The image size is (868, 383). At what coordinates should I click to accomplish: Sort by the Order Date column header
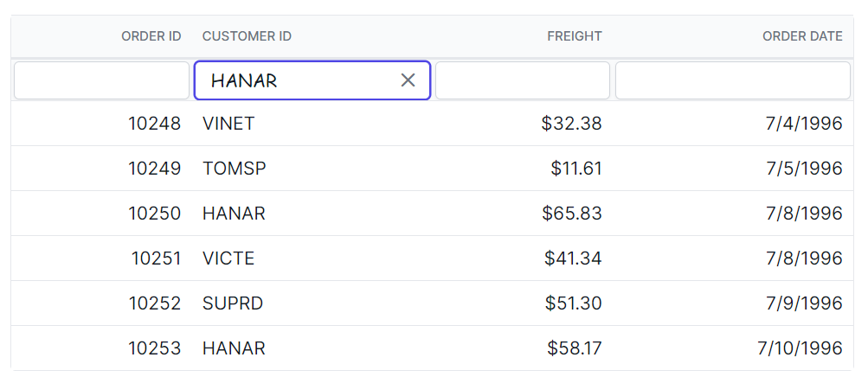801,36
